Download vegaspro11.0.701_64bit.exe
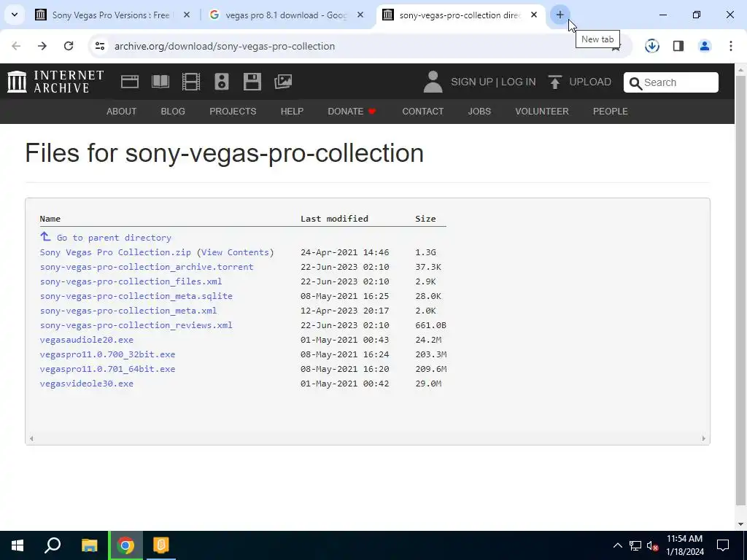This screenshot has height=560, width=747. (108, 369)
